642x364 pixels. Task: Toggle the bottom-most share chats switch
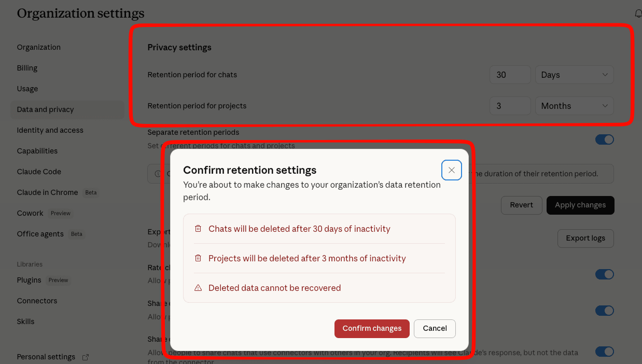(604, 352)
